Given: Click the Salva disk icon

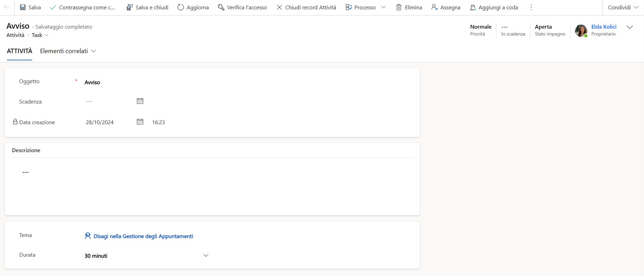Looking at the screenshot, I should pos(23,7).
